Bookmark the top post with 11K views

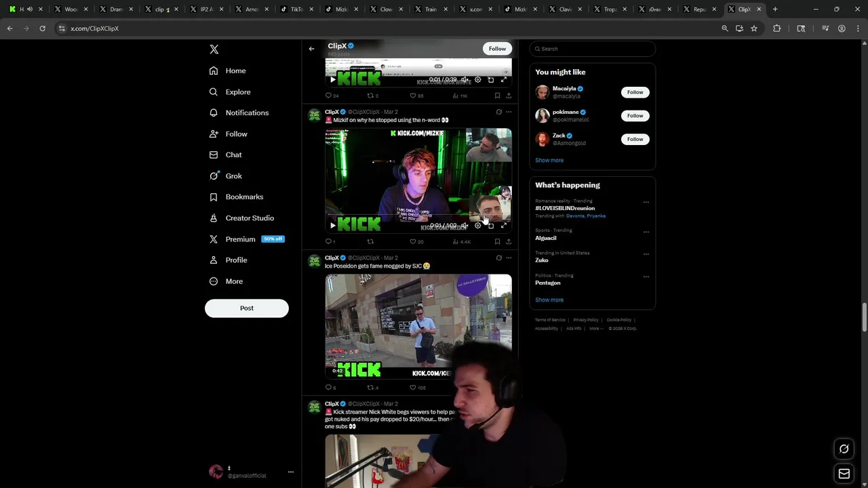(x=497, y=96)
